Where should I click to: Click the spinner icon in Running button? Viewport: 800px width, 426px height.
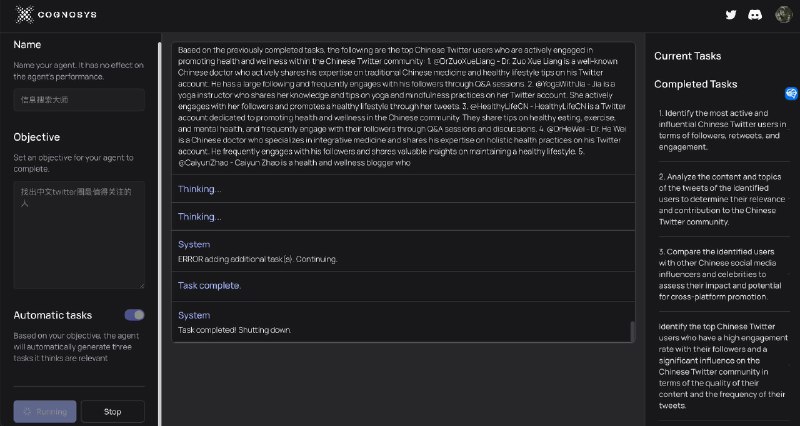click(x=27, y=412)
